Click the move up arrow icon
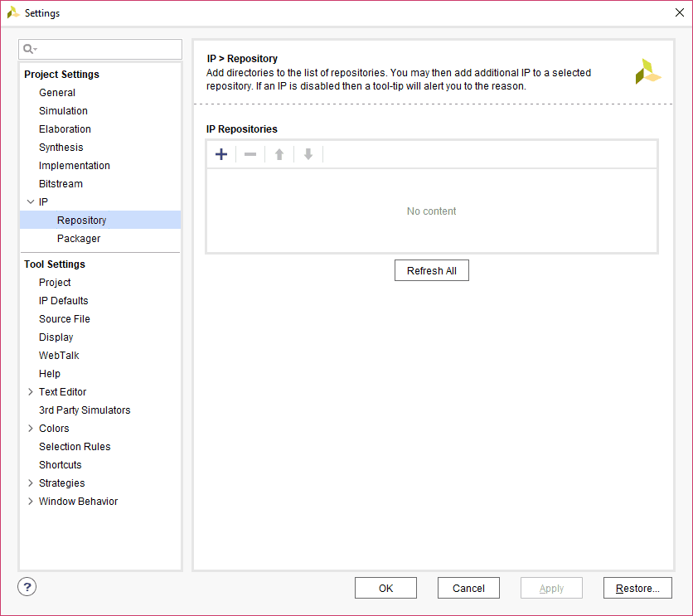 pyautogui.click(x=279, y=154)
